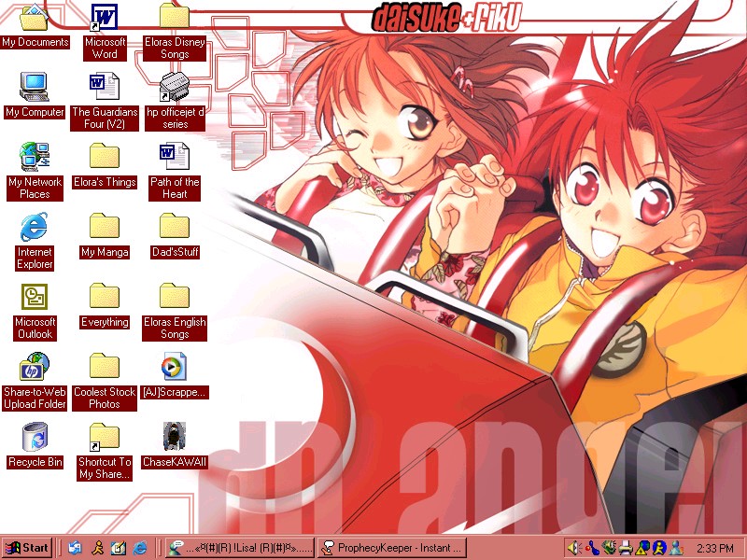Open the My Computer icon
Screen dimensions: 747x560
pyautogui.click(x=35, y=87)
